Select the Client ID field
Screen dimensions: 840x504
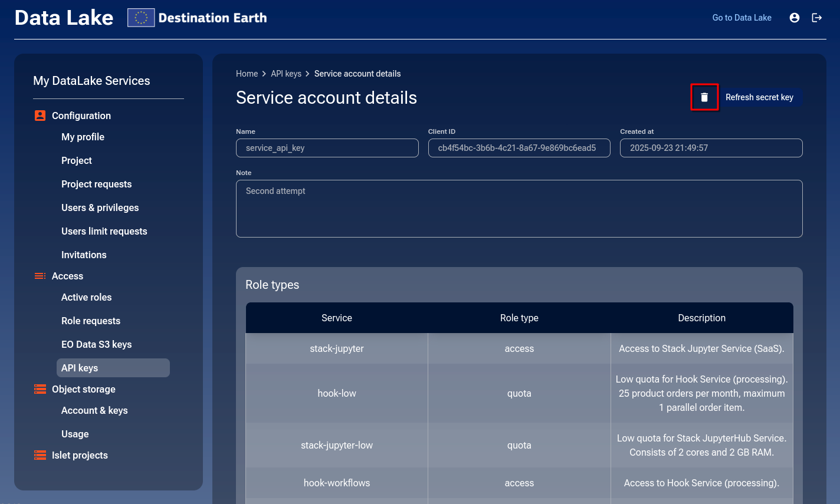coord(519,148)
